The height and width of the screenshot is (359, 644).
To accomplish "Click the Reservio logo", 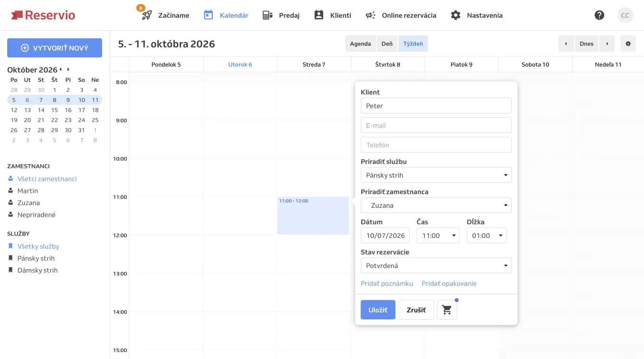I will [x=43, y=15].
